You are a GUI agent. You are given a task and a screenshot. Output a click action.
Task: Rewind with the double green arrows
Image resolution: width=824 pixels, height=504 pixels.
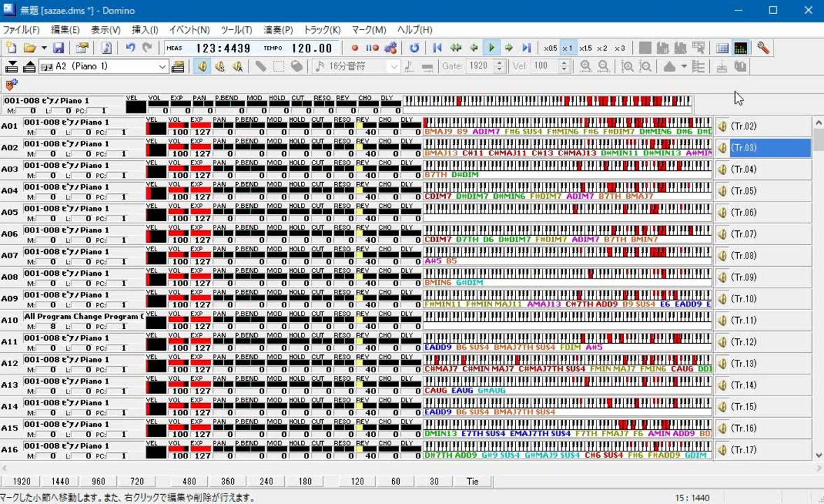[x=456, y=48]
